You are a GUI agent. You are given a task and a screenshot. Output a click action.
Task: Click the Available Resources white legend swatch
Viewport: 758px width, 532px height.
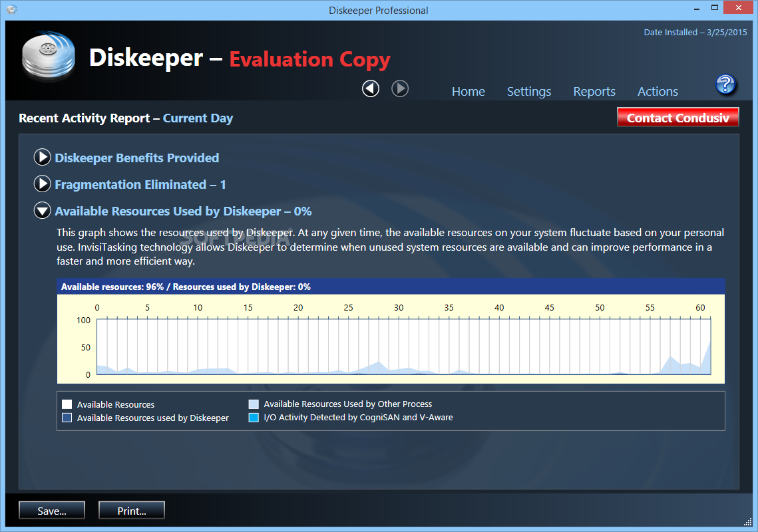[67, 404]
